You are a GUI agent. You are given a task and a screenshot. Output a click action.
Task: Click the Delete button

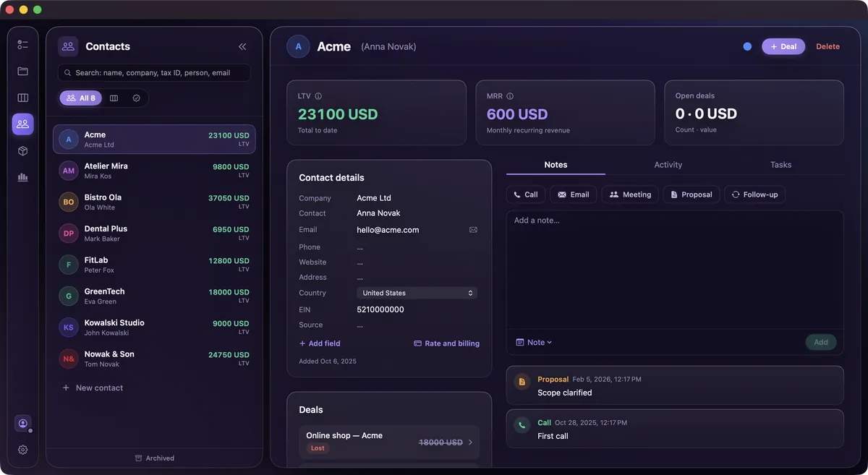828,46
